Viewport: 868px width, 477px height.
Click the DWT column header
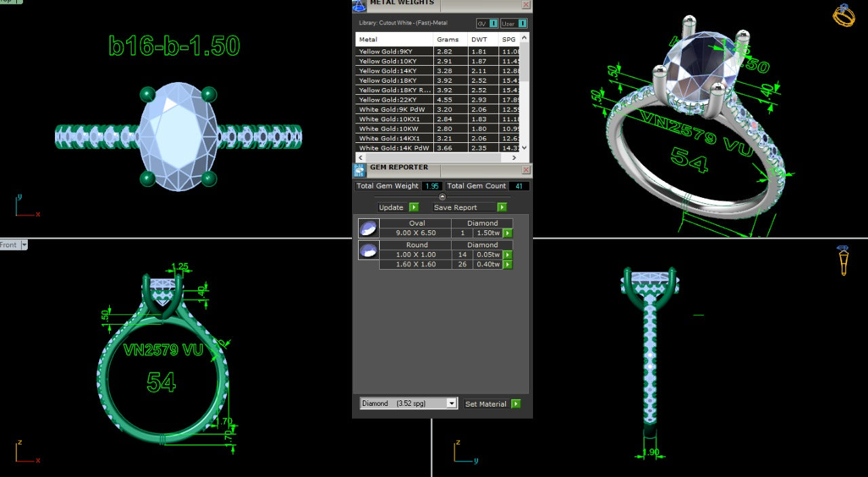click(483, 39)
